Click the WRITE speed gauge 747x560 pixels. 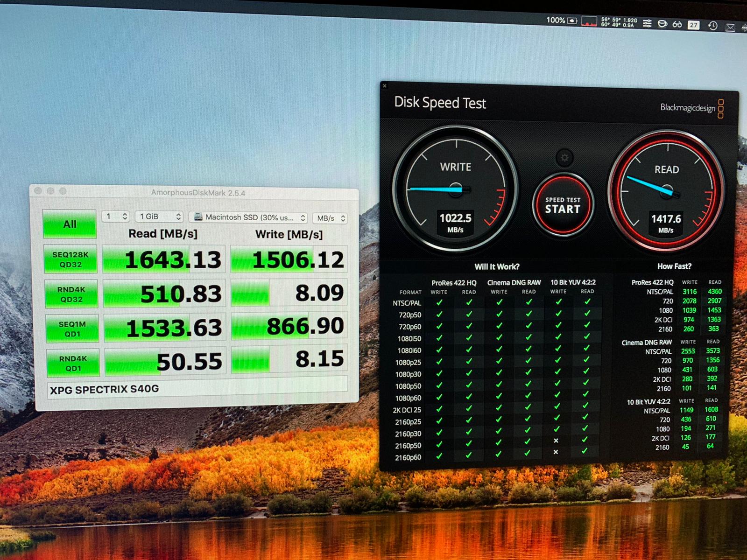[x=455, y=188]
